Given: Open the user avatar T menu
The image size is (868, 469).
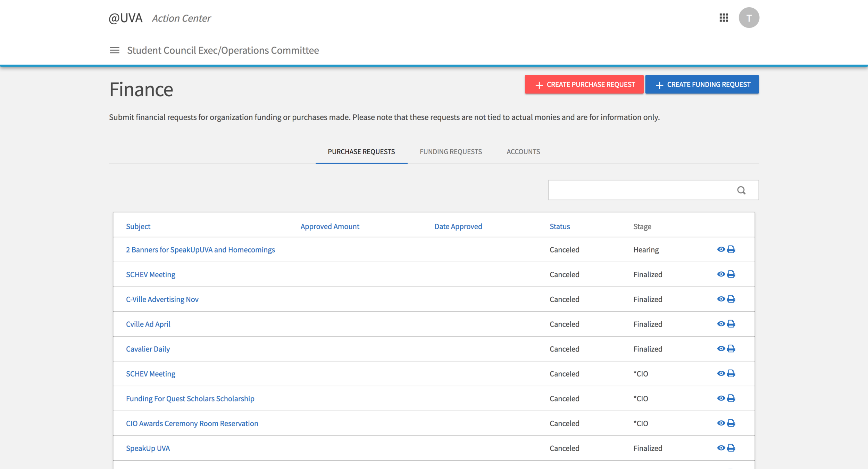Looking at the screenshot, I should point(749,18).
